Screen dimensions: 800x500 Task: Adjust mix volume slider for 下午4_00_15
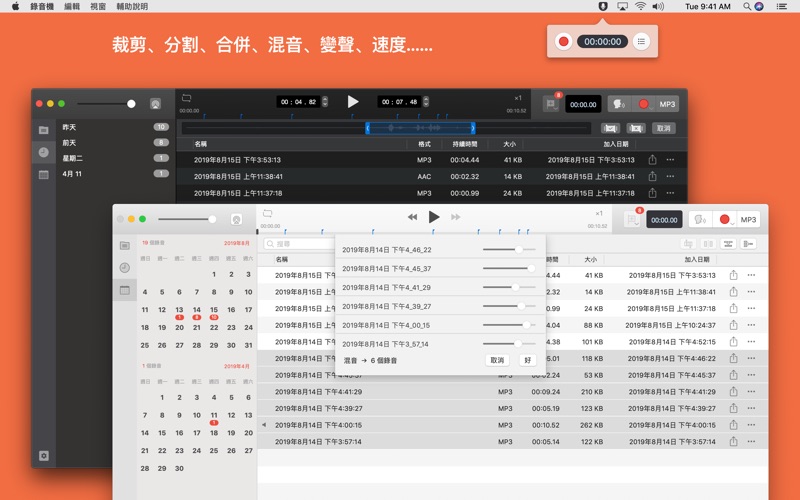[526, 325]
